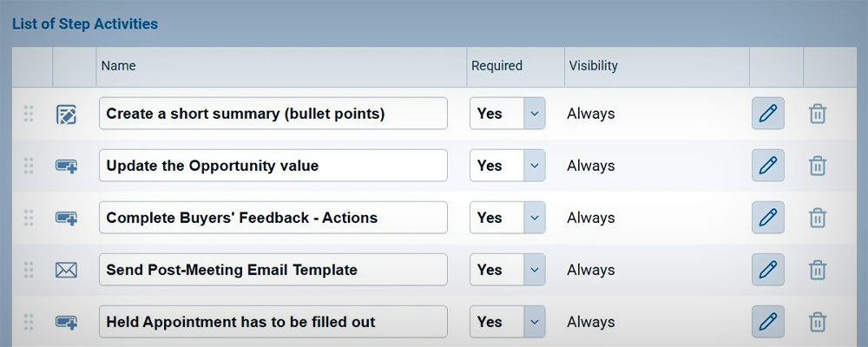Edit the Held Appointment activity with pencil

coord(768,322)
